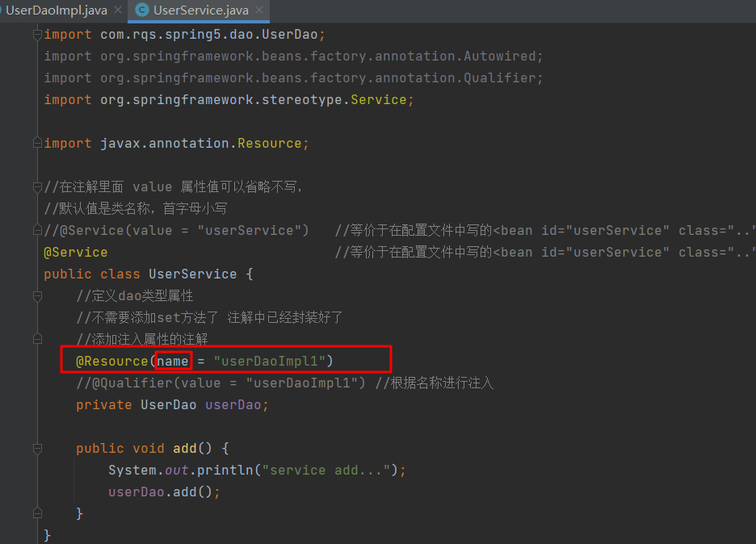Switch to the UserDaoImpl.java tab
This screenshot has height=544, width=756.
pos(56,10)
